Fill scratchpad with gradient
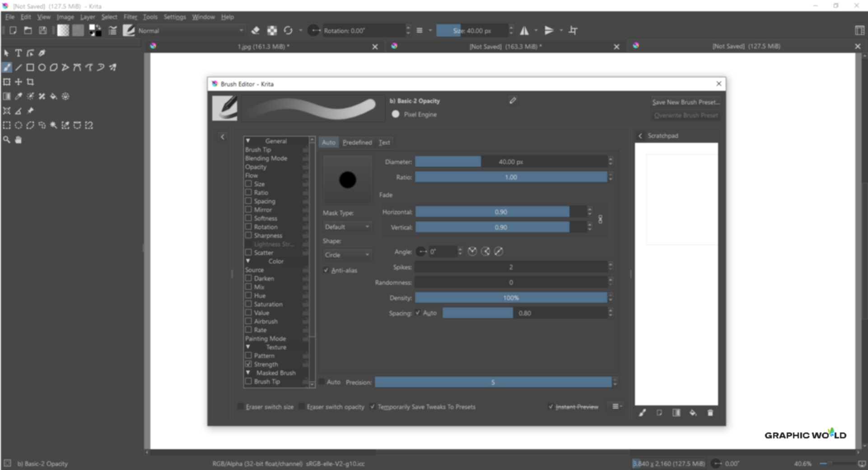 (x=676, y=413)
